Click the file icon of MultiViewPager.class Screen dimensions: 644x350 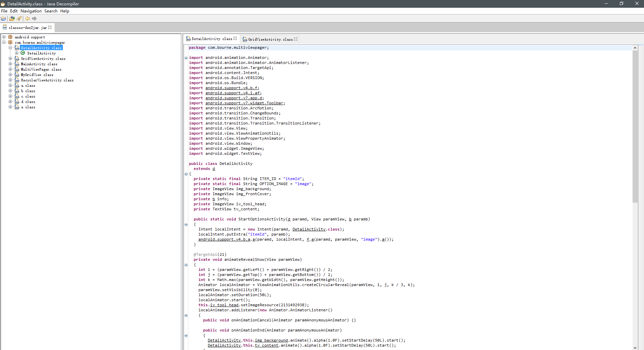coord(17,69)
